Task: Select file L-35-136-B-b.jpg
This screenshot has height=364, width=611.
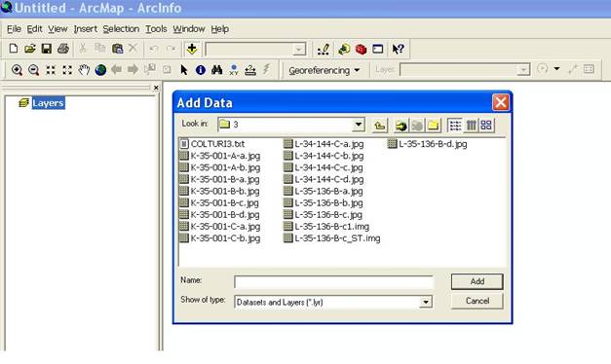Action: (324, 202)
